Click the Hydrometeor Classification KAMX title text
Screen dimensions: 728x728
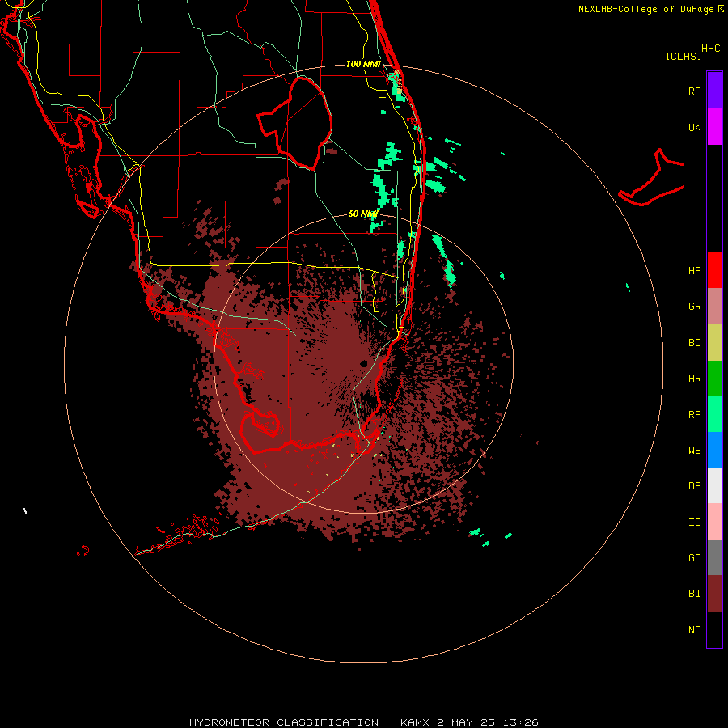pos(363,722)
